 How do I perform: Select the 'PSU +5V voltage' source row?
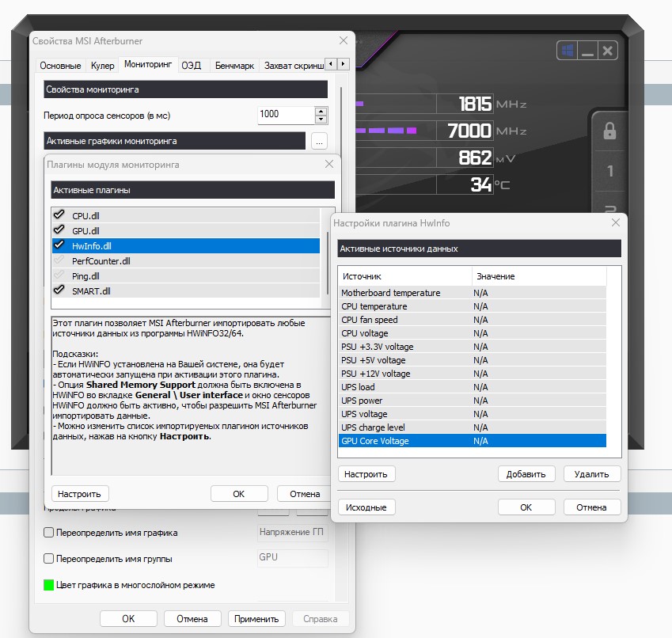[473, 360]
